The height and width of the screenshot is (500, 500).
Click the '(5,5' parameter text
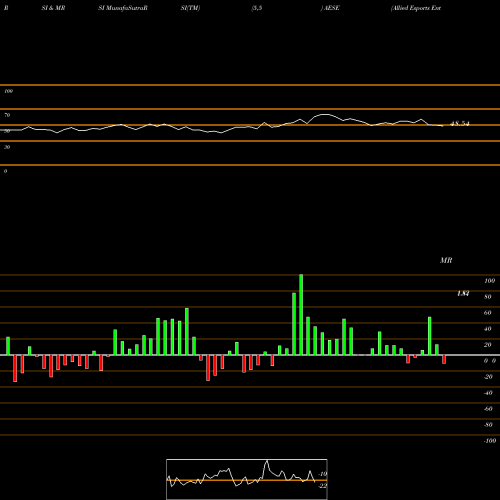(257, 8)
